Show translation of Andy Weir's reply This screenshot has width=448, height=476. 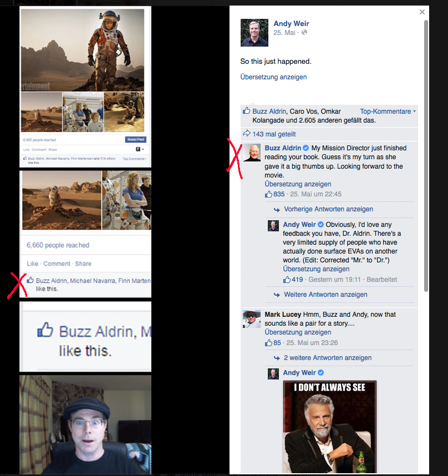[x=316, y=269]
